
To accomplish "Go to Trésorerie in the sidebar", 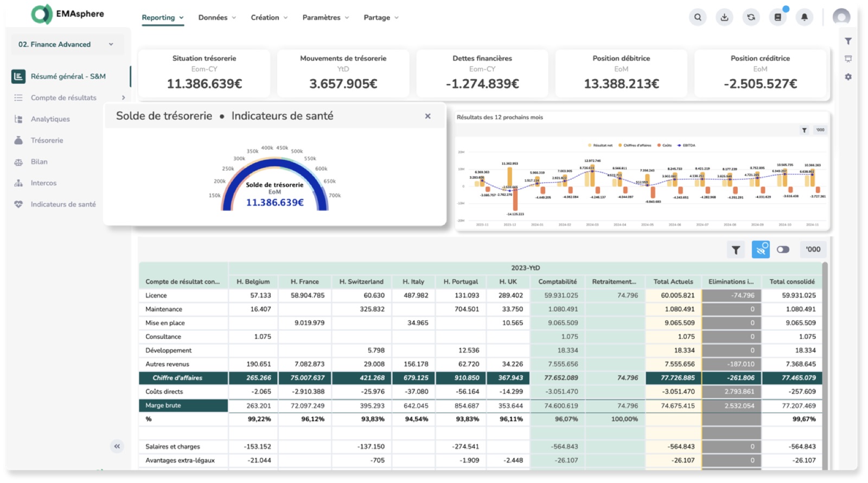I will click(47, 140).
